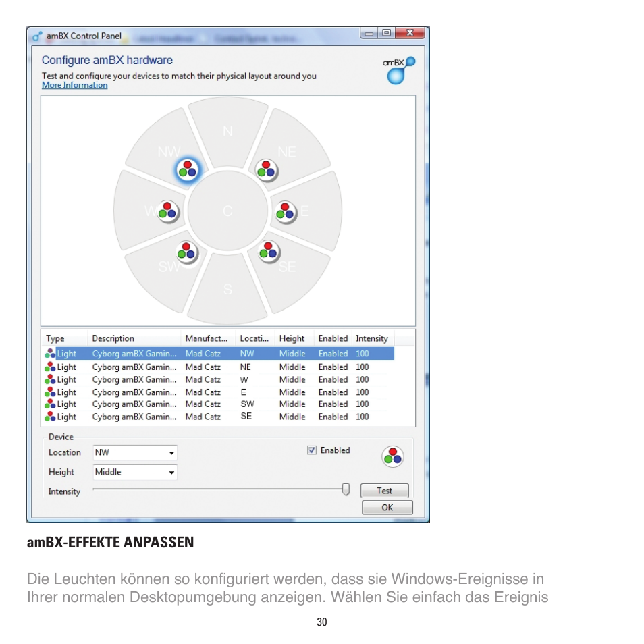The height and width of the screenshot is (644, 644).
Task: Select the Light row located at W
Action: (x=219, y=379)
